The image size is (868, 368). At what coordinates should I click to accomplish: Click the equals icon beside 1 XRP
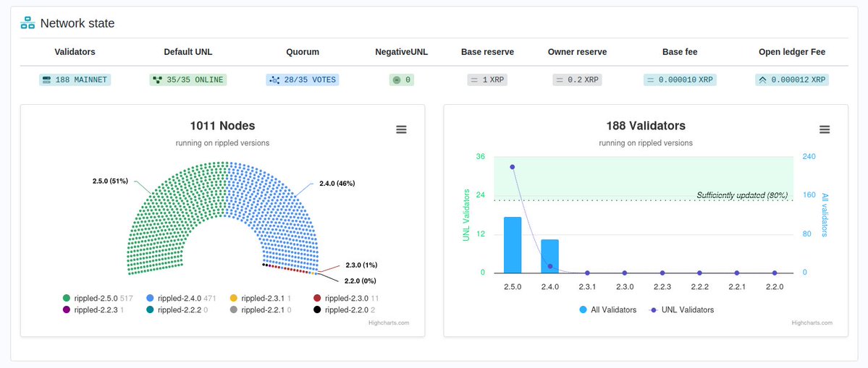tap(474, 80)
